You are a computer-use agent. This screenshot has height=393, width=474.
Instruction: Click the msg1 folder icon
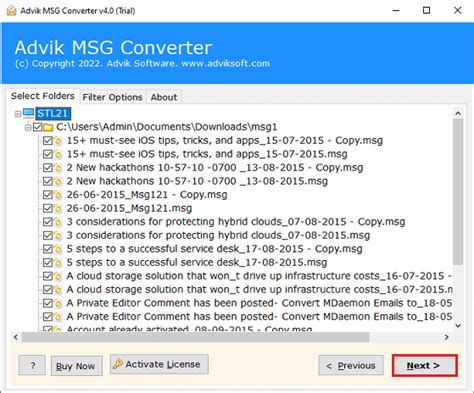coord(48,127)
